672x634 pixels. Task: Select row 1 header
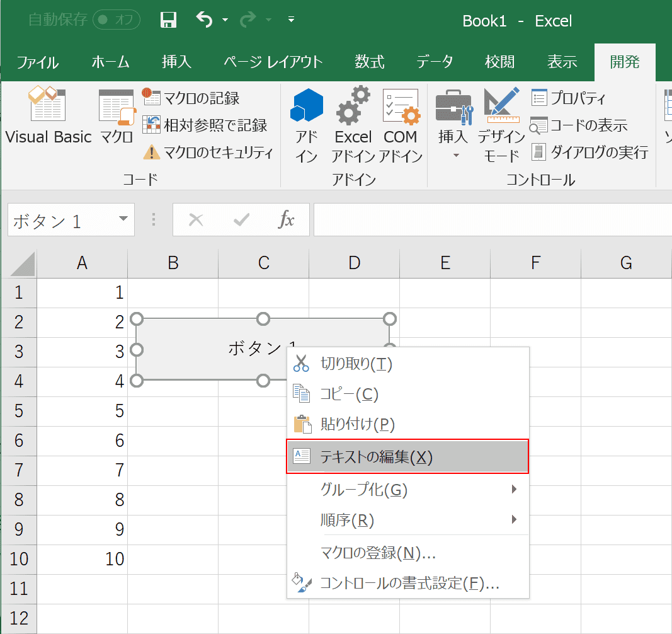coord(19,292)
